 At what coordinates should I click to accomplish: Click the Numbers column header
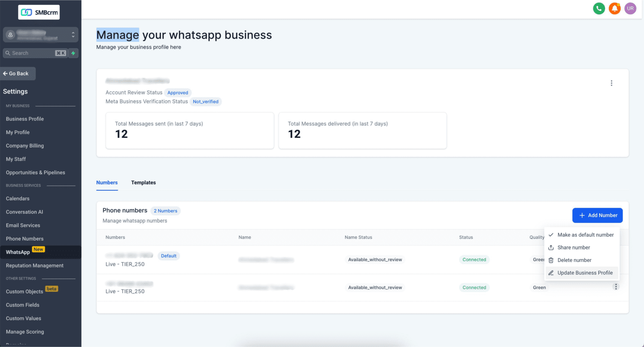point(115,237)
